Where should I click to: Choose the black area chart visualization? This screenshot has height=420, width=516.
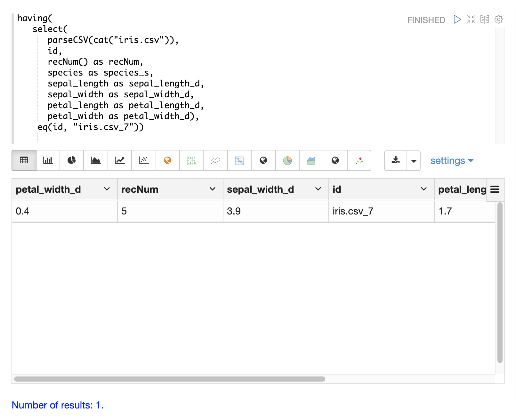click(x=96, y=160)
